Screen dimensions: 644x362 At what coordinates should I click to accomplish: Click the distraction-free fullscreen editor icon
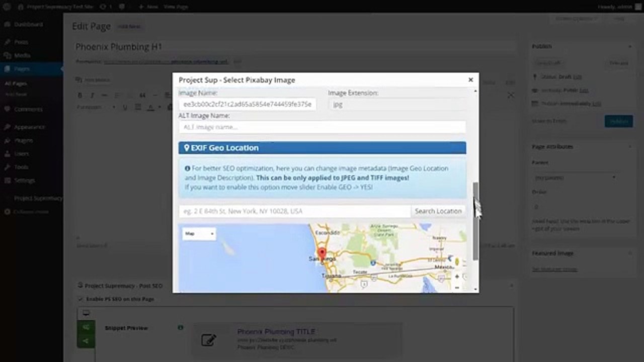pos(510,95)
